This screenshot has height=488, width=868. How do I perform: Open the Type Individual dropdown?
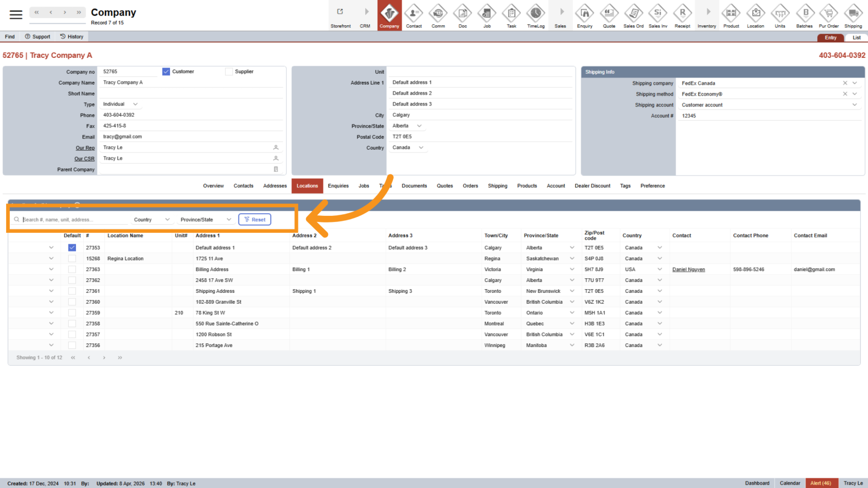120,104
